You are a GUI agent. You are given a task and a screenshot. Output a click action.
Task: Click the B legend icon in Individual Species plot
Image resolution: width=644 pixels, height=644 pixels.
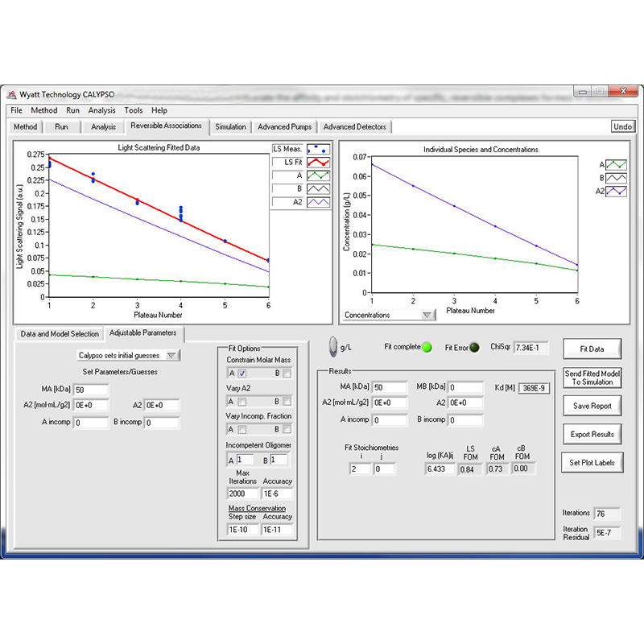(616, 178)
